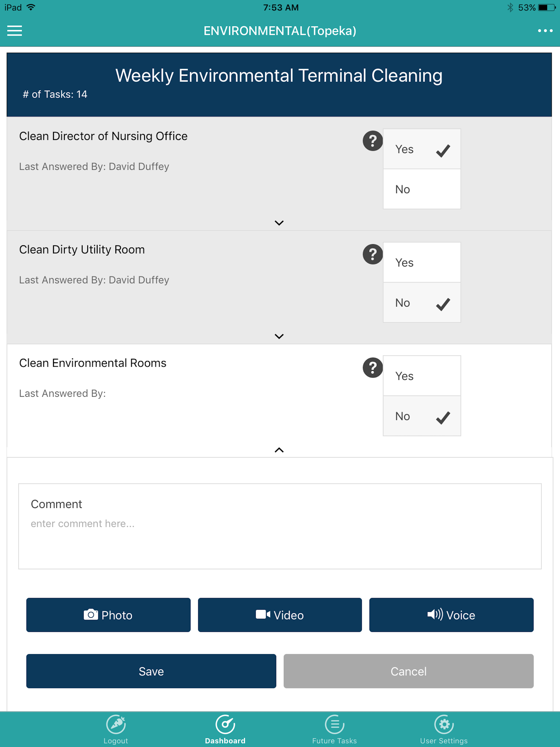Select Yes for Clean Director of Nursing Office
Image resolution: width=560 pixels, height=747 pixels.
click(422, 149)
